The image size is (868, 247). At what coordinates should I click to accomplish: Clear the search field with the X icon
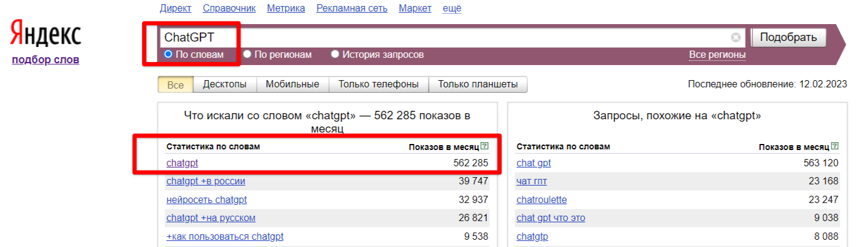pos(735,37)
